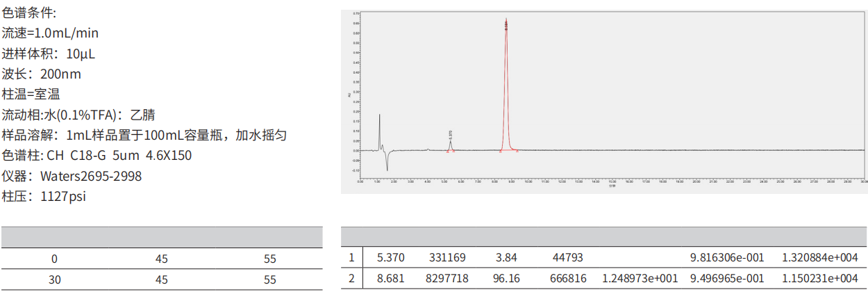Click the 1127psi column pressure text
The image size is (868, 292).
[63, 196]
